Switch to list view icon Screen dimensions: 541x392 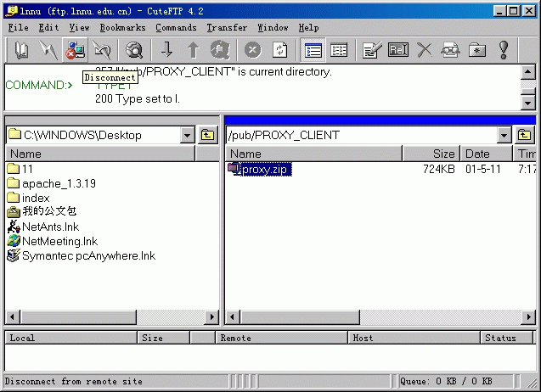pos(313,50)
